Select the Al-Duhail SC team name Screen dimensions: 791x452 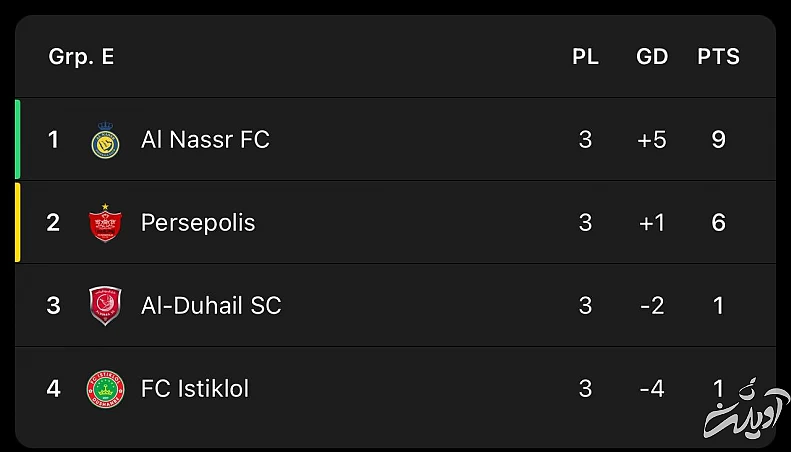(211, 306)
